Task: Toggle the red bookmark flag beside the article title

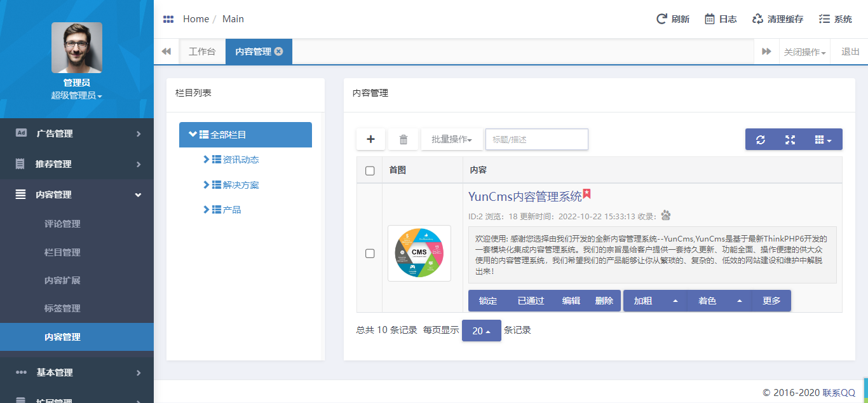Action: click(586, 195)
